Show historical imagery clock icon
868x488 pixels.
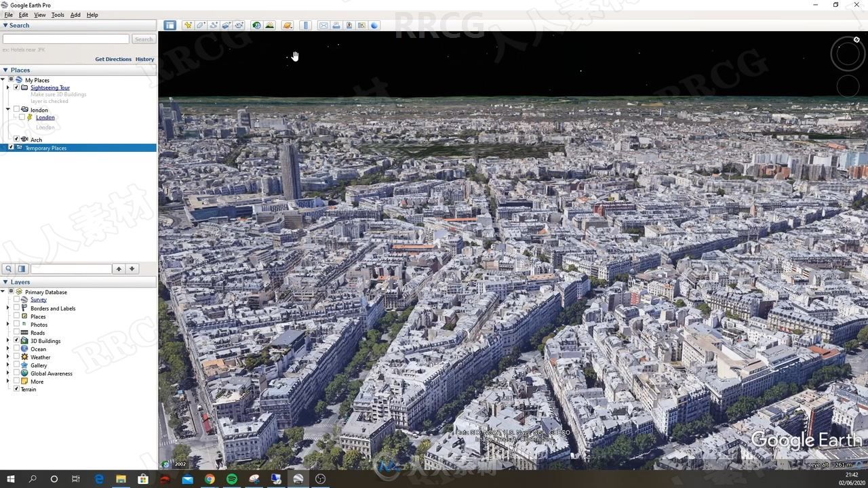tap(256, 25)
